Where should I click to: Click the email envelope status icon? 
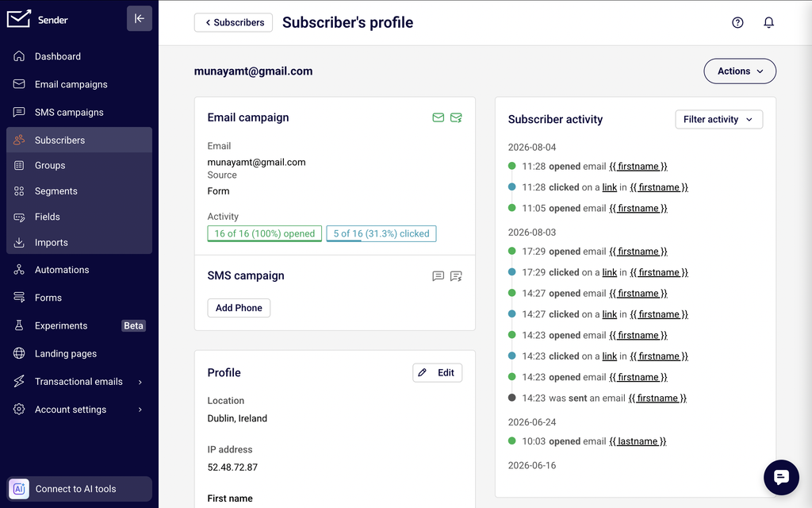pos(438,117)
